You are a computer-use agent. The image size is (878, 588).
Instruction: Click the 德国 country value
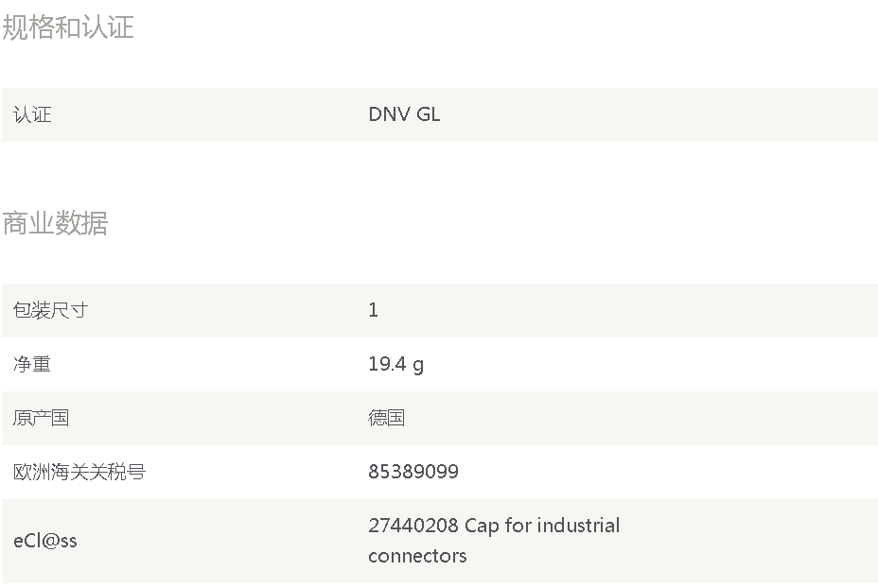point(386,418)
